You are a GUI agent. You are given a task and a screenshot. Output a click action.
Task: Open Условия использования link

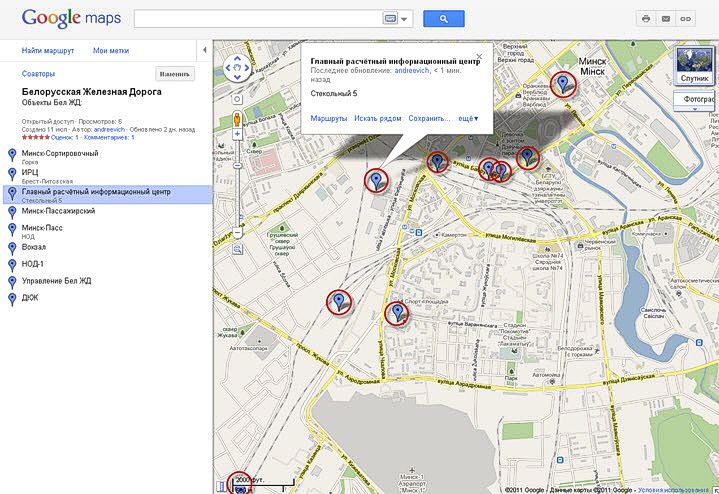(x=673, y=490)
